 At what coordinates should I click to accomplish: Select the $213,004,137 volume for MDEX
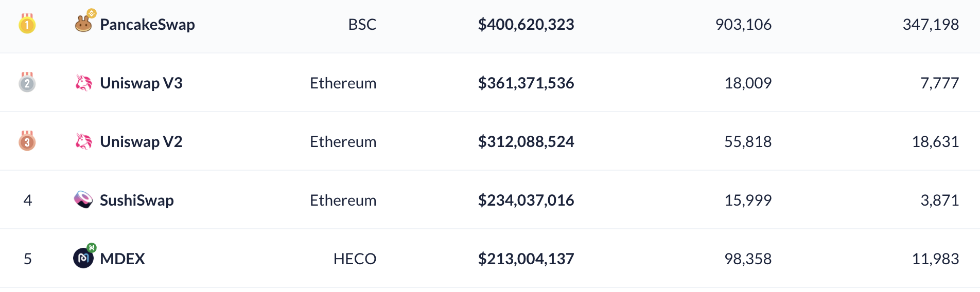click(x=526, y=259)
